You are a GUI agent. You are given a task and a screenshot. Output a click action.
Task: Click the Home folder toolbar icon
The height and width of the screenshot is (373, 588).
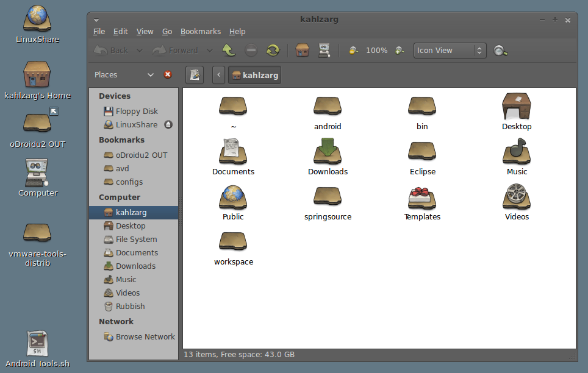(x=302, y=51)
